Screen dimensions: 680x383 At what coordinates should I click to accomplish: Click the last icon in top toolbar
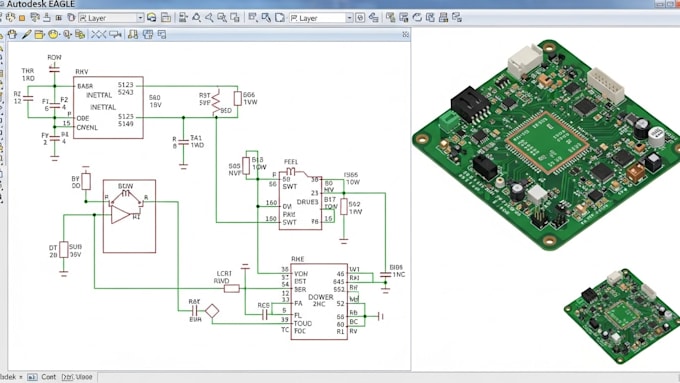pyautogui.click(x=457, y=18)
